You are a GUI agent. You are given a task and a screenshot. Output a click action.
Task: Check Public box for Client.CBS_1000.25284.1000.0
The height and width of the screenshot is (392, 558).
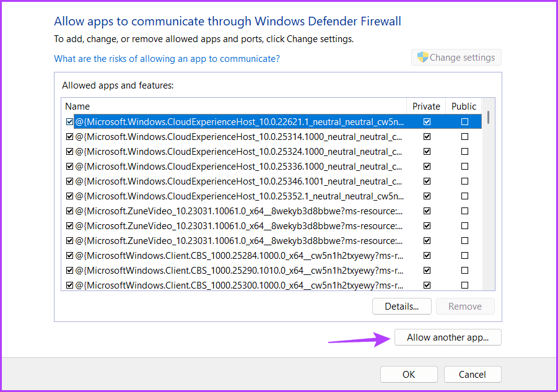click(464, 256)
